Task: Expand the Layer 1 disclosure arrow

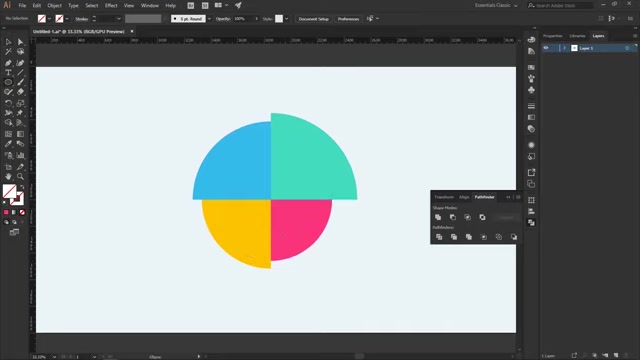Action: point(565,48)
